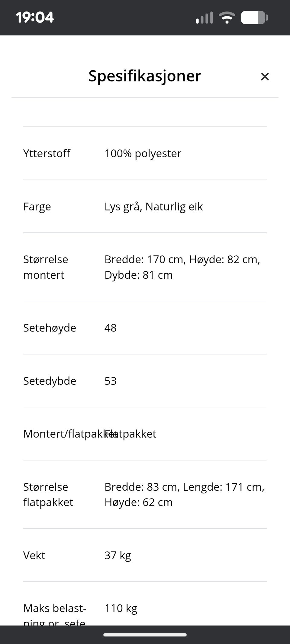The image size is (290, 644).
Task: Tap the 100% polyester value text
Action: (143, 153)
